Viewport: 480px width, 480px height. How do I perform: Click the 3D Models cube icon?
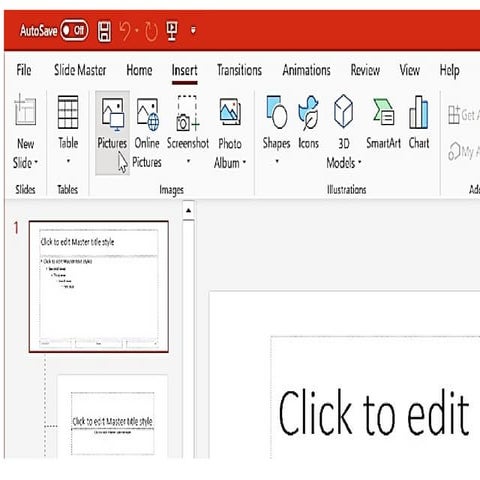pos(344,111)
